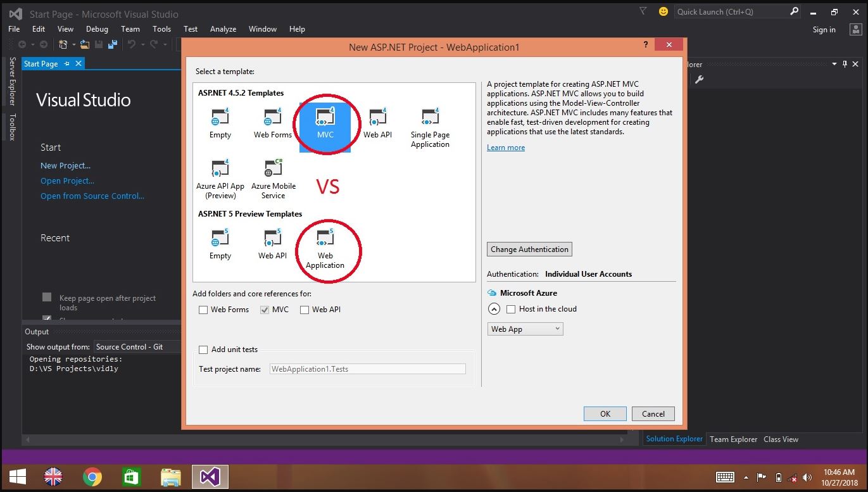Pick the ASP.NET 5 Preview Web API template

click(272, 244)
